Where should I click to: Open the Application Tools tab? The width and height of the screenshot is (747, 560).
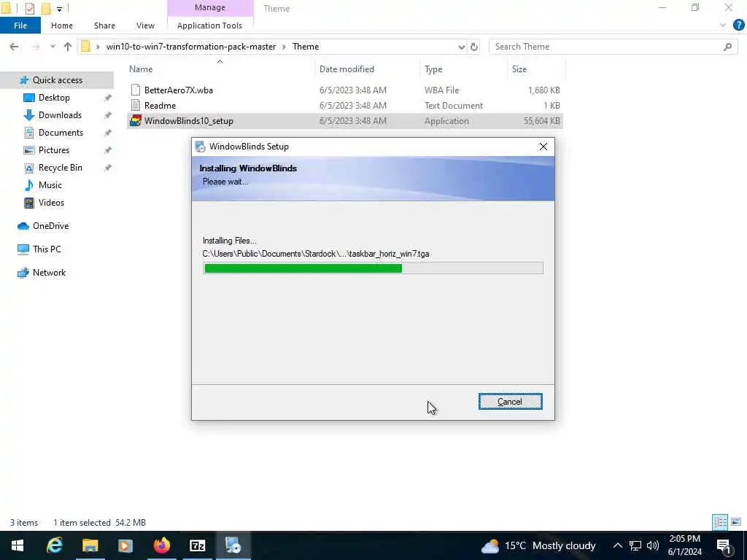(x=209, y=26)
